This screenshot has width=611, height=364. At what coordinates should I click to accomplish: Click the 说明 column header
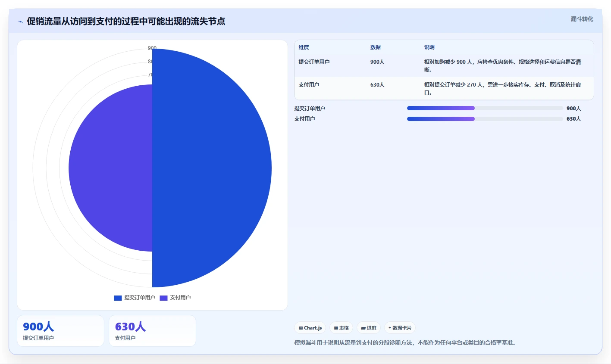(x=429, y=47)
